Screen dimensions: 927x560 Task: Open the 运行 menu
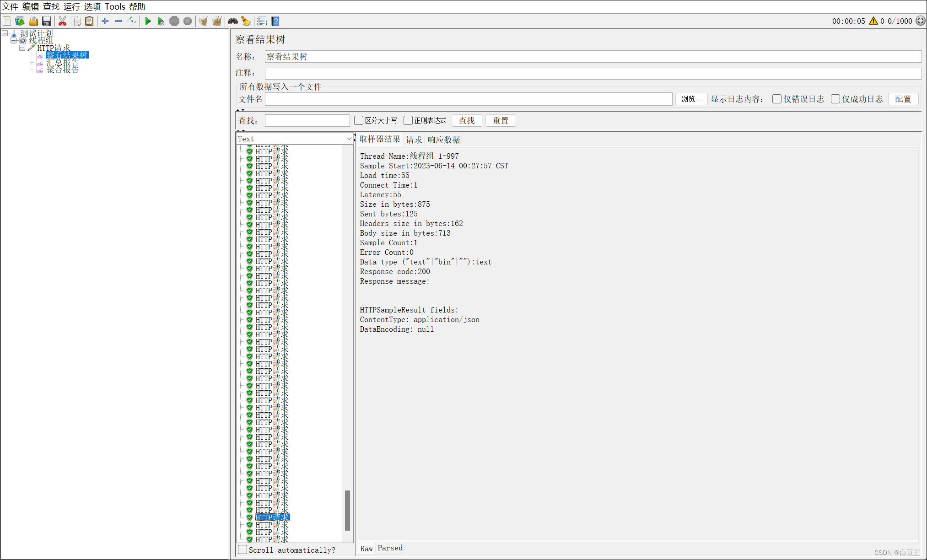[x=71, y=6]
